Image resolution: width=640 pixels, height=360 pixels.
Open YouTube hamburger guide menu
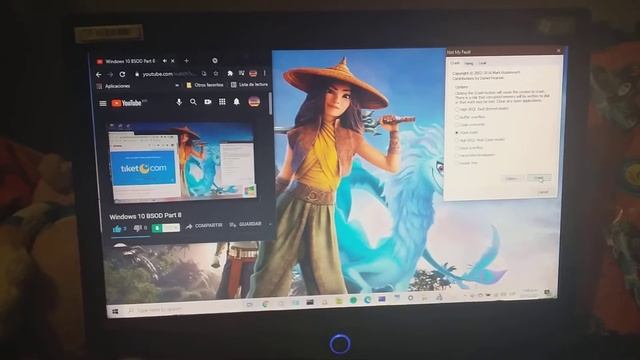tap(103, 104)
